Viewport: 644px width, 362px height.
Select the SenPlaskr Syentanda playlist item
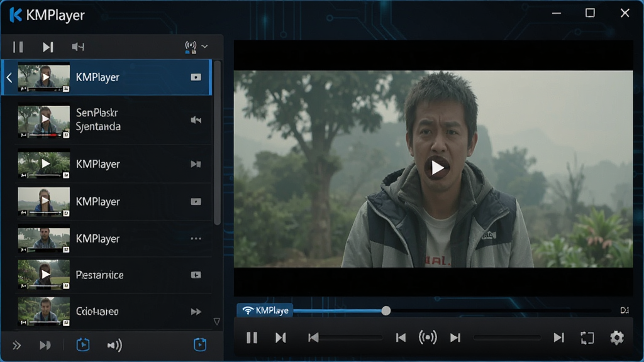point(113,120)
